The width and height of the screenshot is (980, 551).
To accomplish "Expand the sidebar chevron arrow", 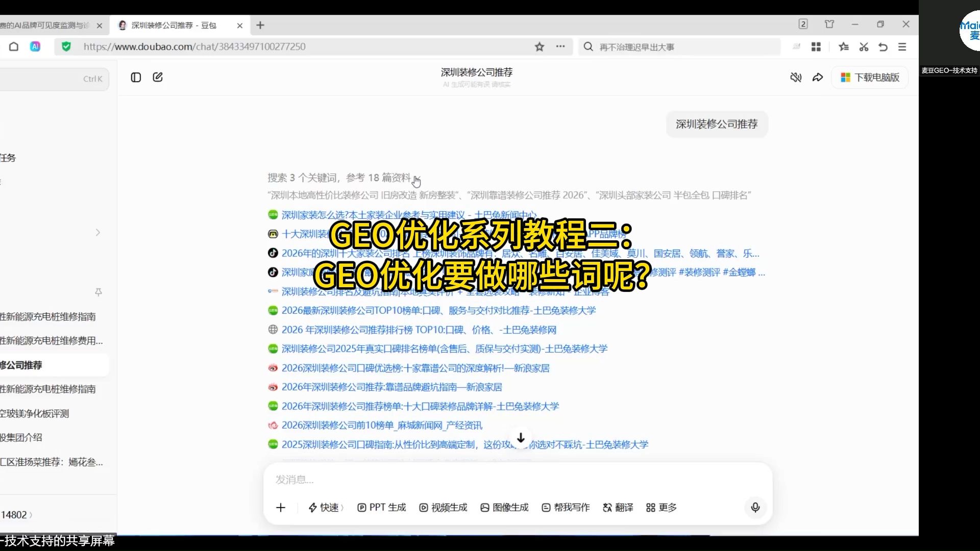I will tap(97, 233).
